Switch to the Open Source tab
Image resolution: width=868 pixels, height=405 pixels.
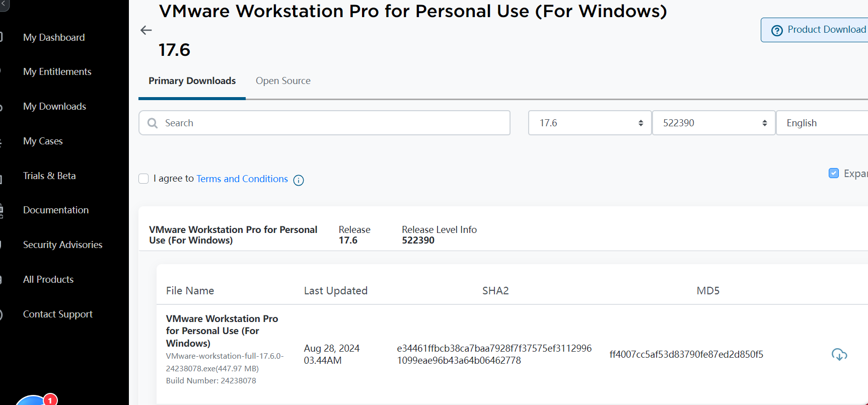pos(283,80)
